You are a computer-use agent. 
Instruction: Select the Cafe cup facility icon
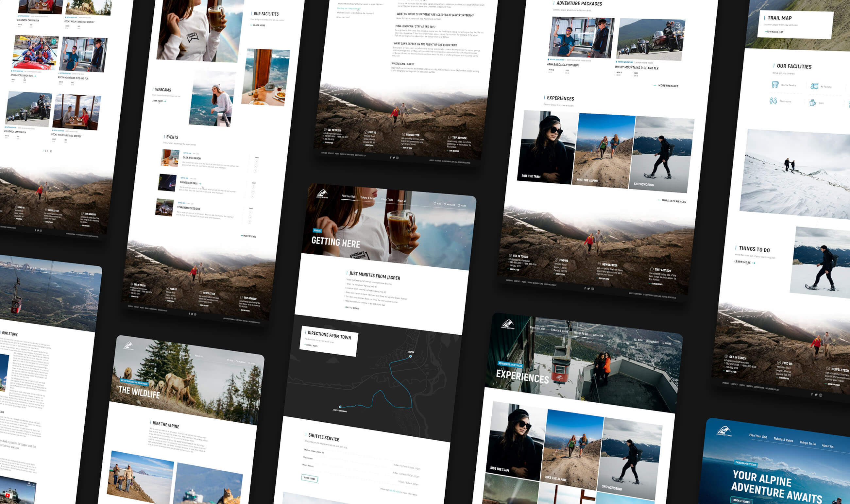coord(812,103)
